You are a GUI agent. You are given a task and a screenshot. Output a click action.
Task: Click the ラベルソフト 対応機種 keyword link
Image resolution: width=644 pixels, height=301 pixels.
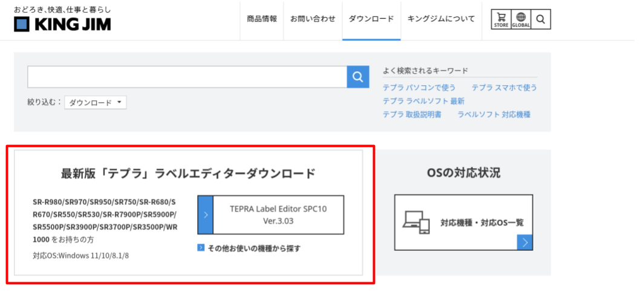pos(493,115)
